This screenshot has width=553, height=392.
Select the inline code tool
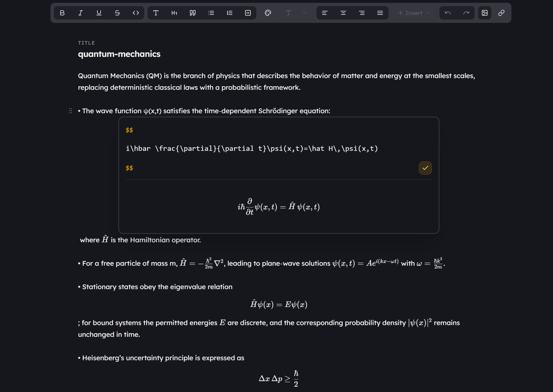pyautogui.click(x=136, y=13)
